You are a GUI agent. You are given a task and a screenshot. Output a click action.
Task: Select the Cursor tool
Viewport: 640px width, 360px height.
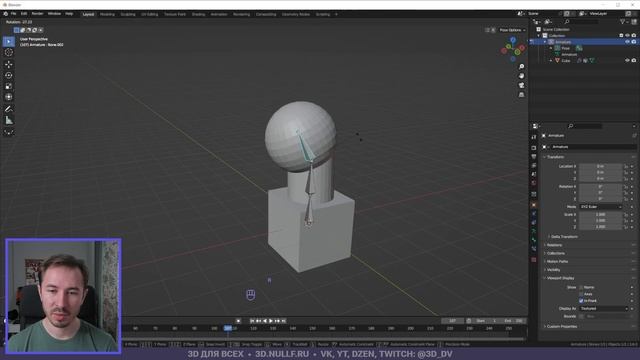coord(9,52)
